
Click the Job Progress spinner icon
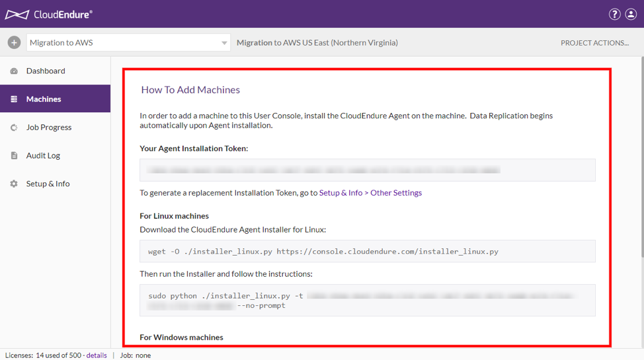[14, 127]
